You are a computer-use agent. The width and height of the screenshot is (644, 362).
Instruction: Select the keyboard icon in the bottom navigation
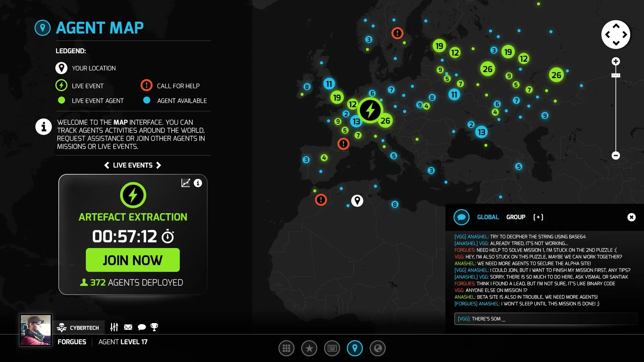[x=332, y=348]
